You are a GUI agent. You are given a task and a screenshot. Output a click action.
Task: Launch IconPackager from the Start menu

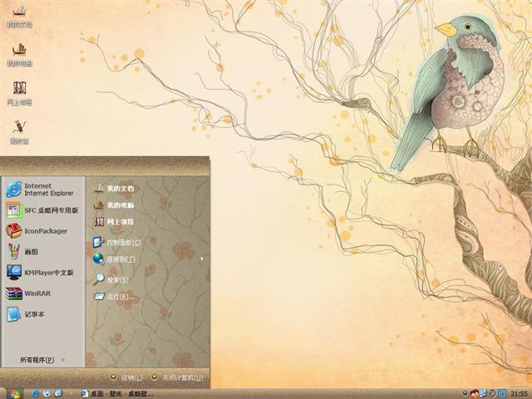[37, 231]
